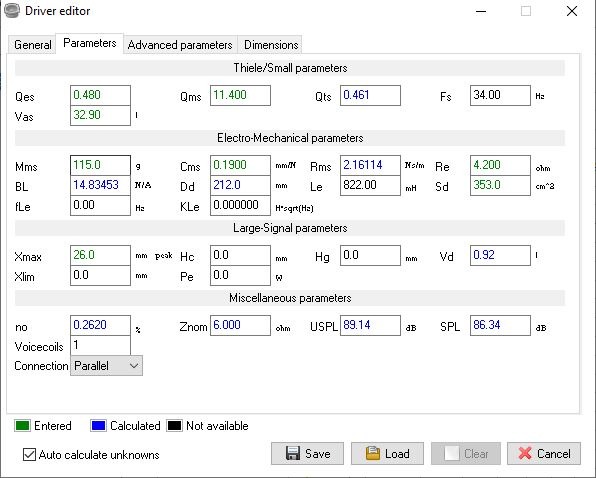Select the Znom impedance field

pos(240,325)
